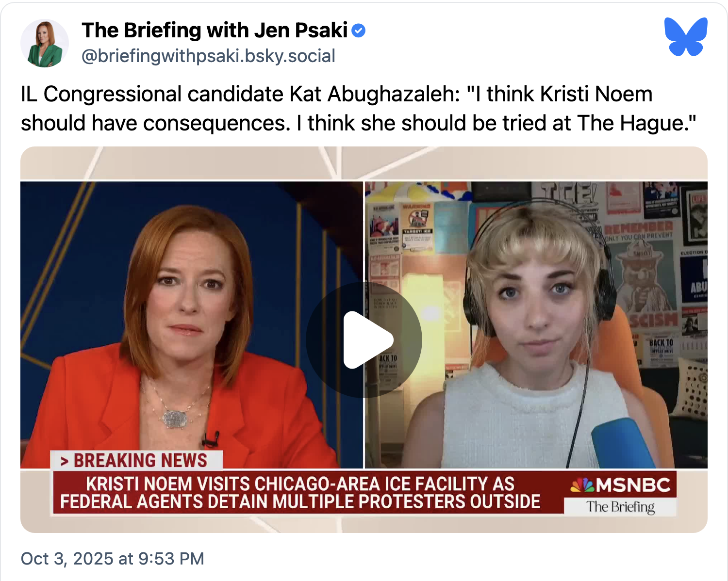Click the right video panel with guest
Image resolution: width=728 pixels, height=581 pixels.
point(536,325)
